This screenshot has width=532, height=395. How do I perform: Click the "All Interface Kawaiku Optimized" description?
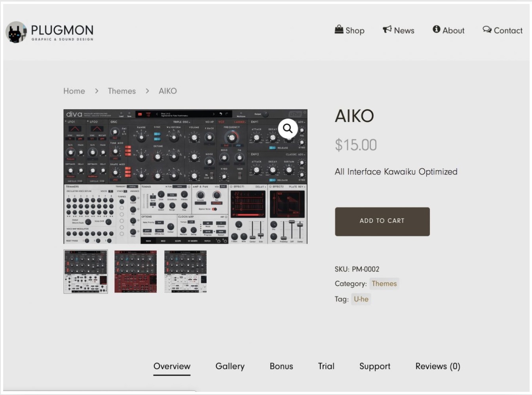pos(396,172)
